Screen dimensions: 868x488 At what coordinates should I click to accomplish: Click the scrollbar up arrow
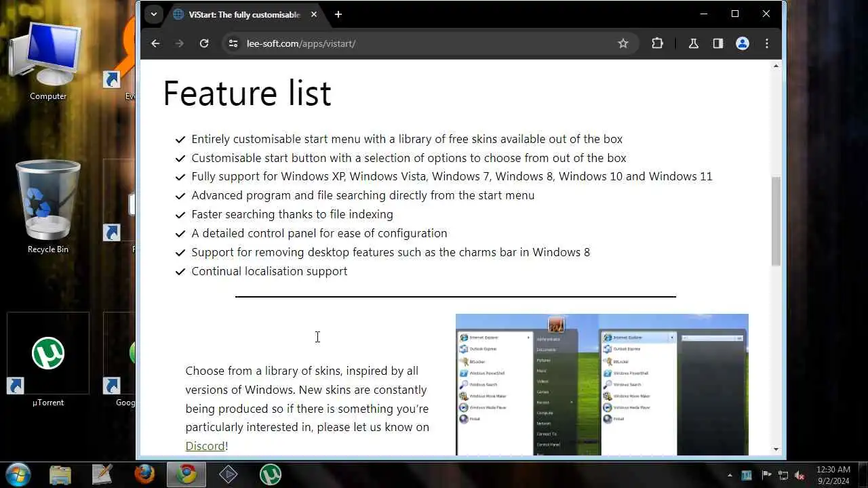(776, 66)
